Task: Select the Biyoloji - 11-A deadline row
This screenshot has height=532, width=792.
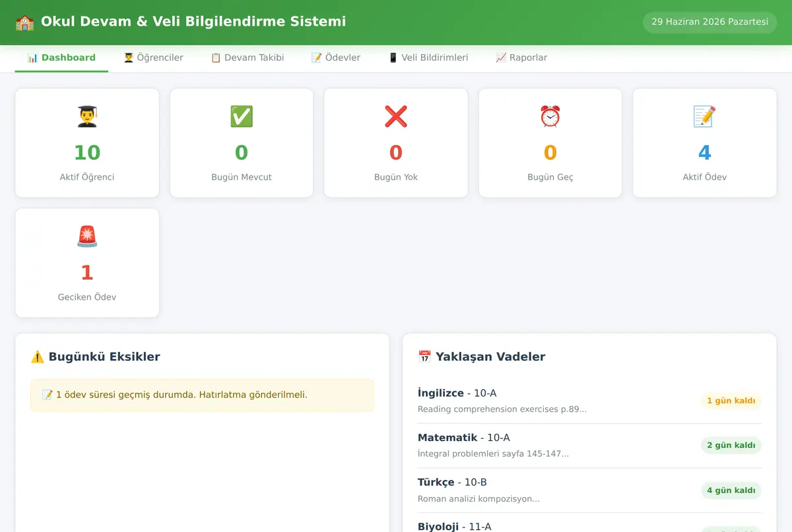Action: [589, 523]
